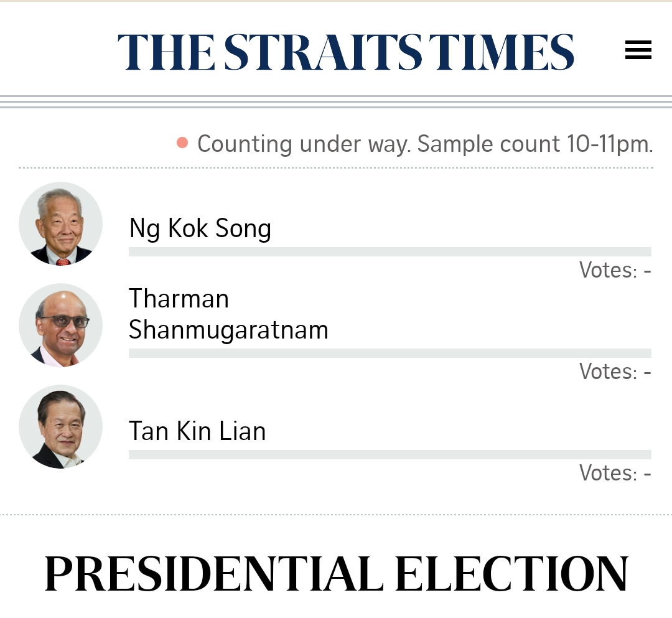
Task: Select the Tan Kin Lian name
Action: tap(197, 431)
